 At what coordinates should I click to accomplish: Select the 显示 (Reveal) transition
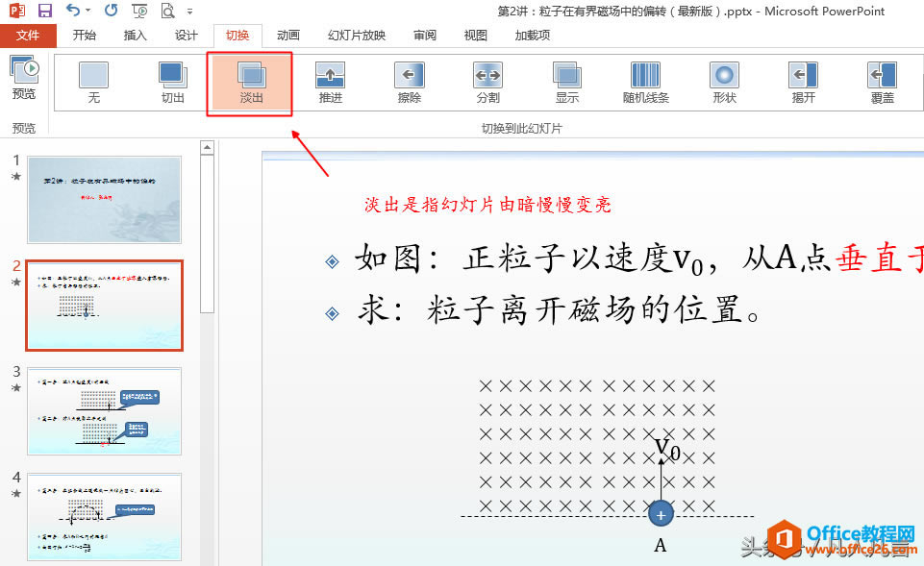(567, 83)
